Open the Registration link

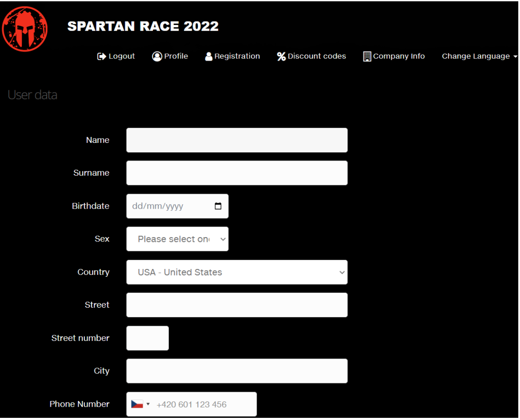(237, 56)
